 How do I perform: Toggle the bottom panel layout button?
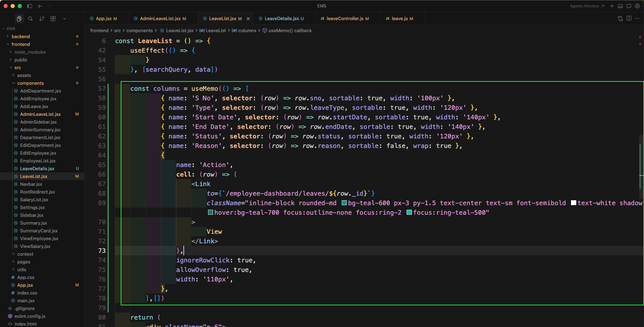[x=620, y=6]
